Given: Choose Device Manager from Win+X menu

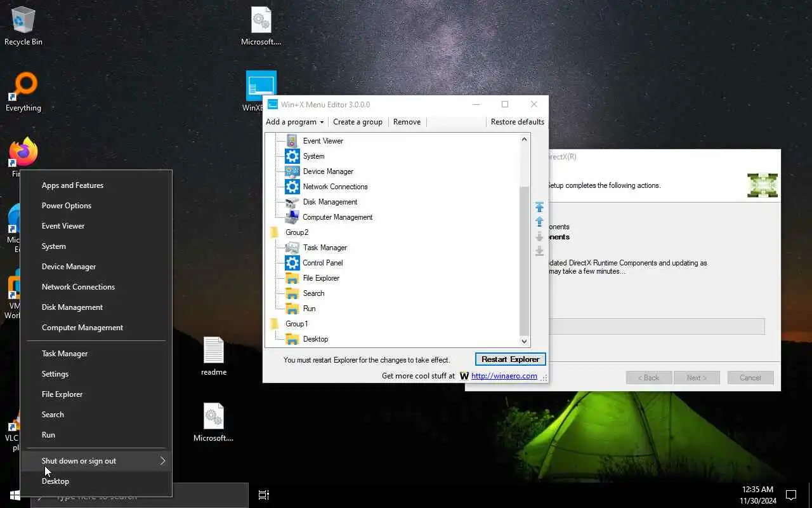Looking at the screenshot, I should 96,267.
